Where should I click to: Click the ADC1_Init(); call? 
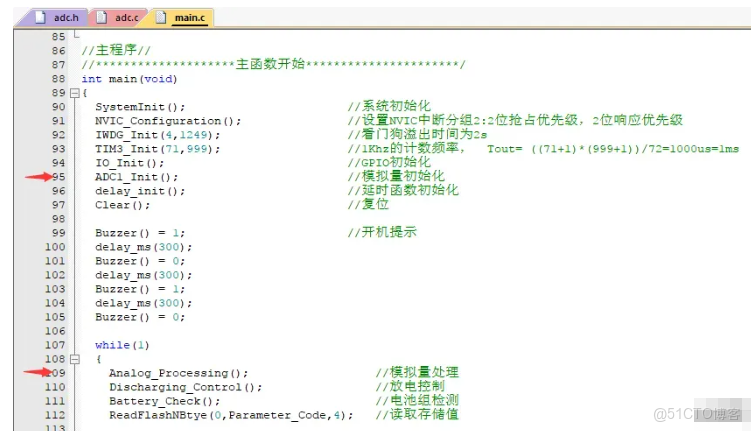137,177
